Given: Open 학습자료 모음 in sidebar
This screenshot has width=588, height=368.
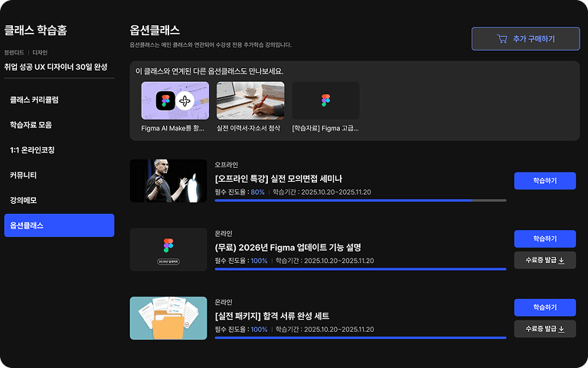Looking at the screenshot, I should pos(31,125).
